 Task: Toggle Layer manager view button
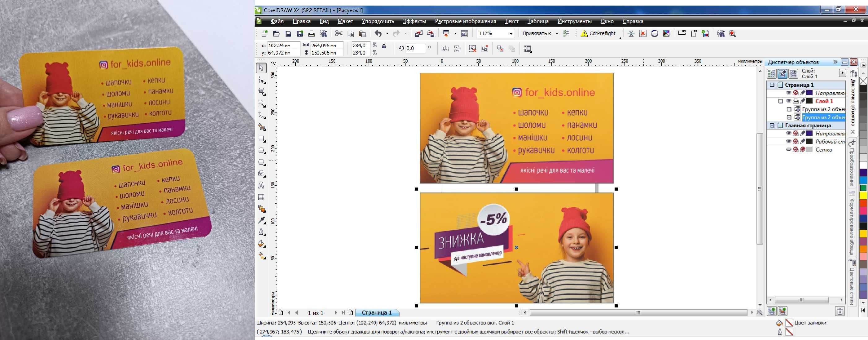pyautogui.click(x=794, y=73)
